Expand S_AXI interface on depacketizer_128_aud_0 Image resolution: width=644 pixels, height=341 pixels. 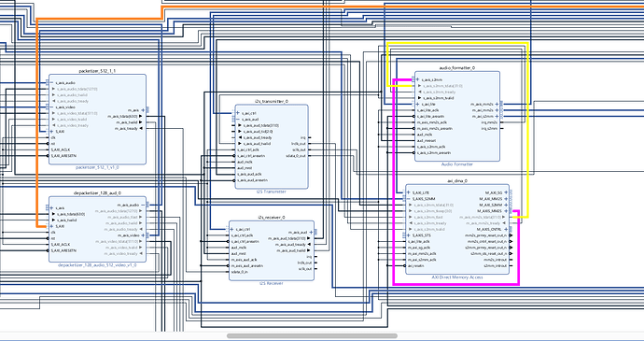tap(51, 226)
